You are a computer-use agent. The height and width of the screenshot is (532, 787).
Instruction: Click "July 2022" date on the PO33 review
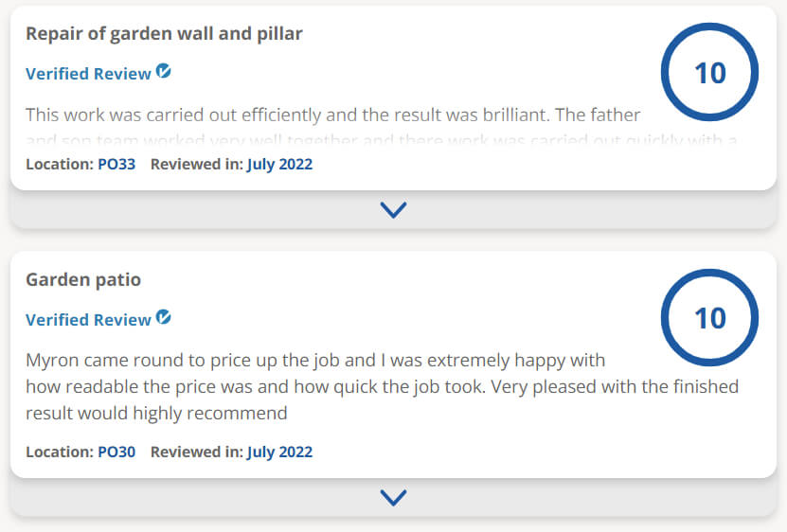(279, 164)
